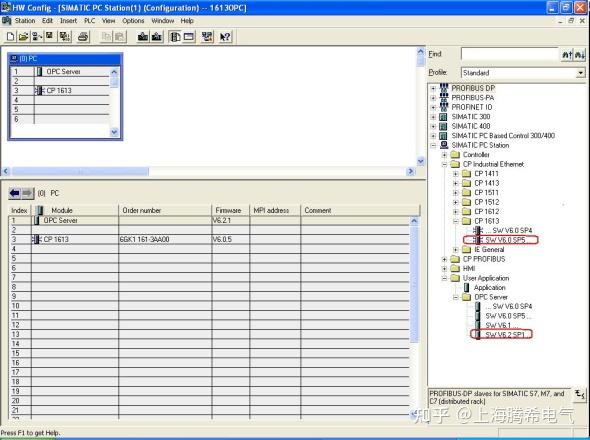Select the Application catalog item
The width and height of the screenshot is (590, 440).
click(490, 288)
